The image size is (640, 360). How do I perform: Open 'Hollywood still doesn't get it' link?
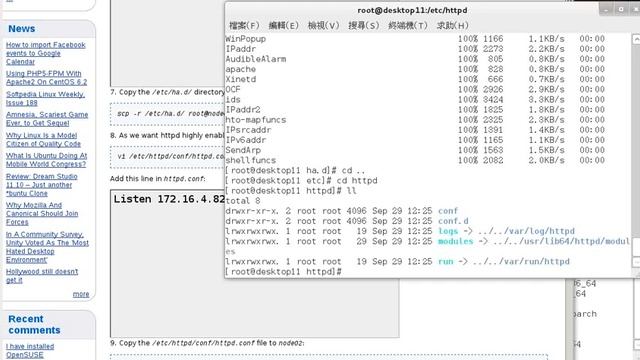[42, 276]
